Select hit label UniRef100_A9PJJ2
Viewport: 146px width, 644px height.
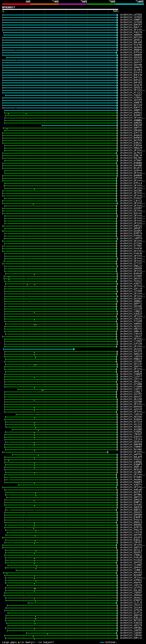[x=131, y=638]
